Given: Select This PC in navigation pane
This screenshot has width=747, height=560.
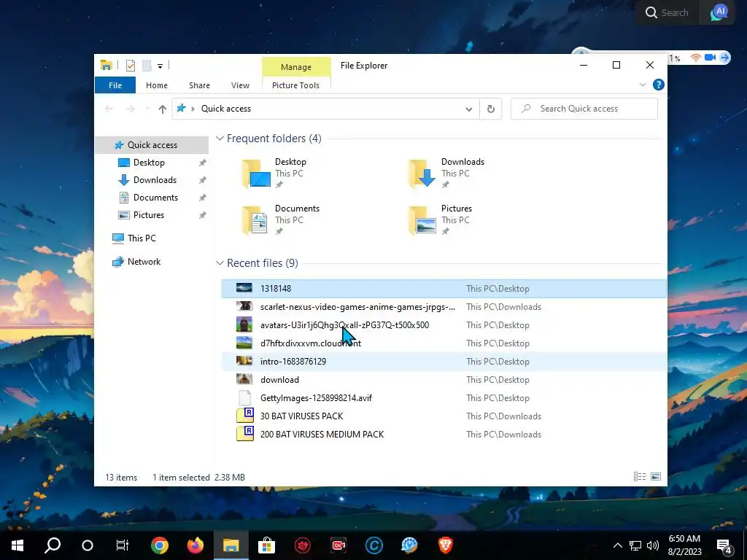Looking at the screenshot, I should coord(142,238).
